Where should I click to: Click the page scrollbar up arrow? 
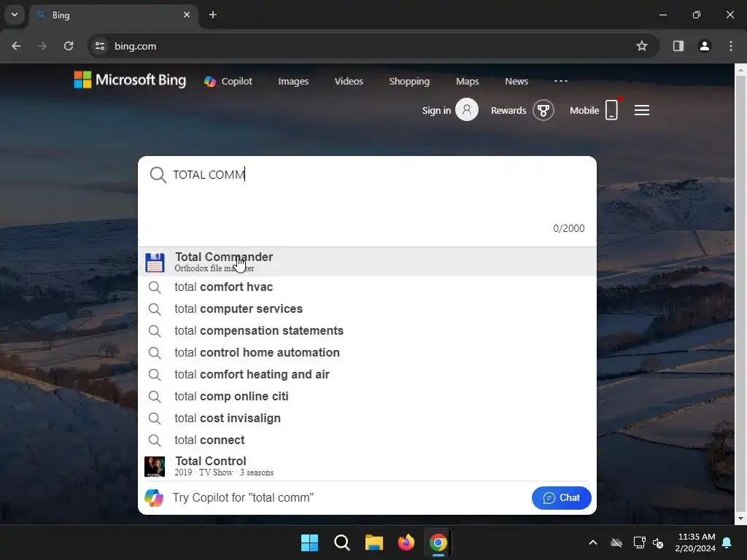click(x=740, y=69)
